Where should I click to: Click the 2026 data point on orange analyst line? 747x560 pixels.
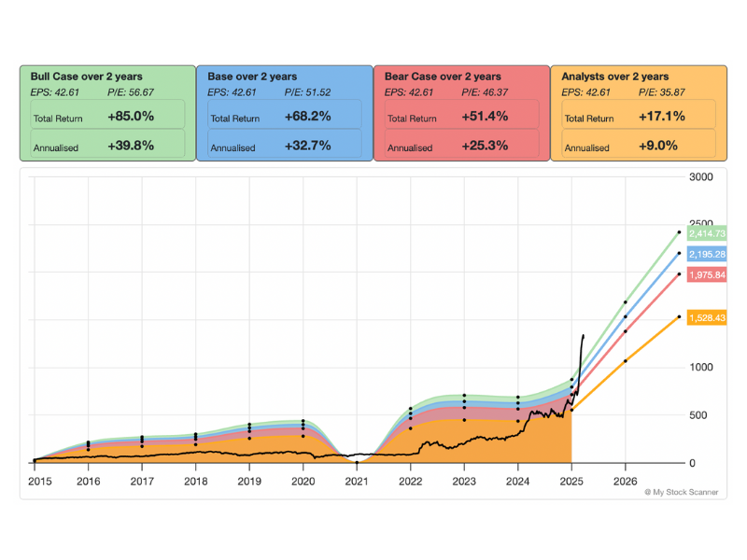pyautogui.click(x=625, y=360)
